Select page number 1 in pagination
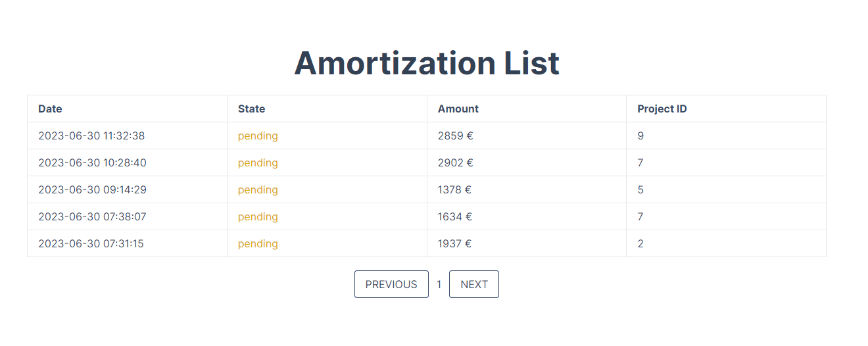The width and height of the screenshot is (868, 346). 439,284
